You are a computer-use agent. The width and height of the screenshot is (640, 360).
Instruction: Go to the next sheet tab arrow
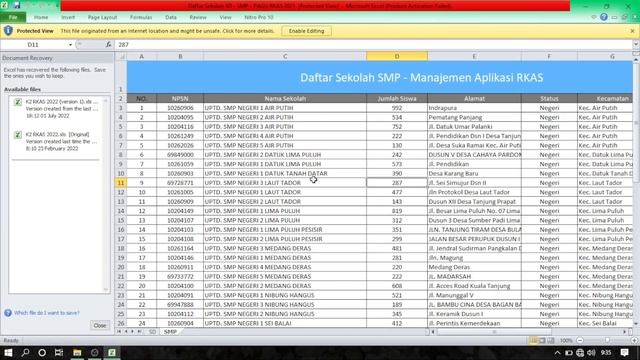pos(132,332)
